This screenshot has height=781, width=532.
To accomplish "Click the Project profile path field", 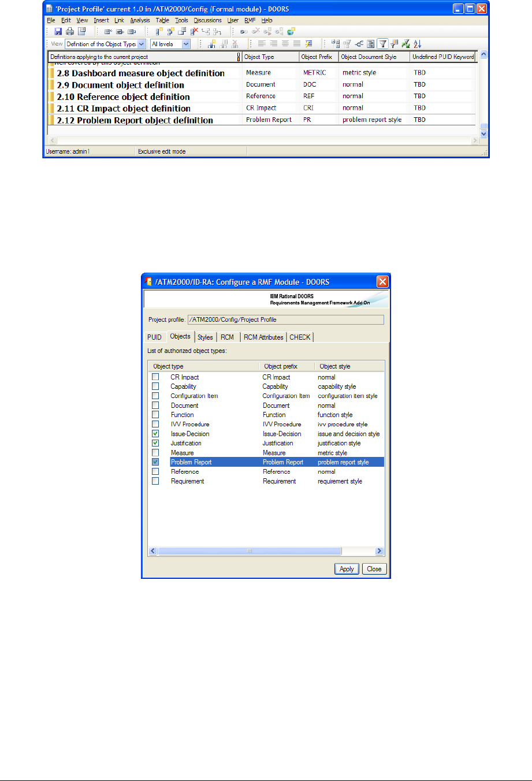I will [285, 319].
